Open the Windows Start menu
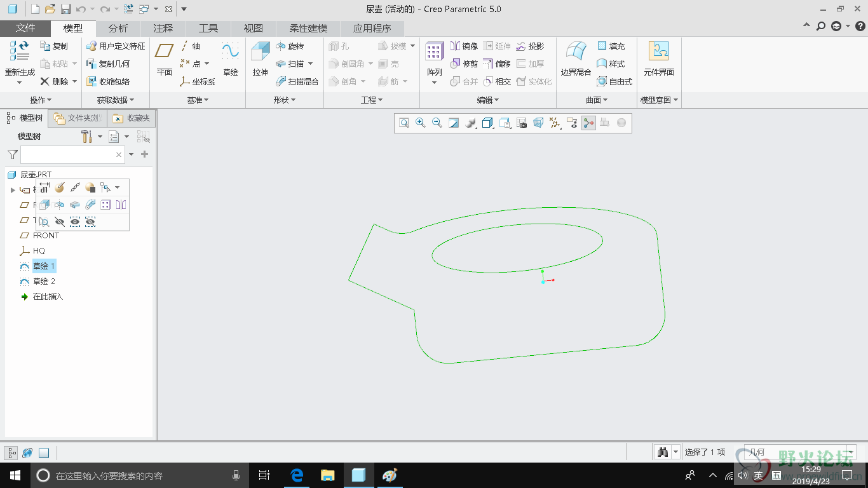 click(x=15, y=475)
